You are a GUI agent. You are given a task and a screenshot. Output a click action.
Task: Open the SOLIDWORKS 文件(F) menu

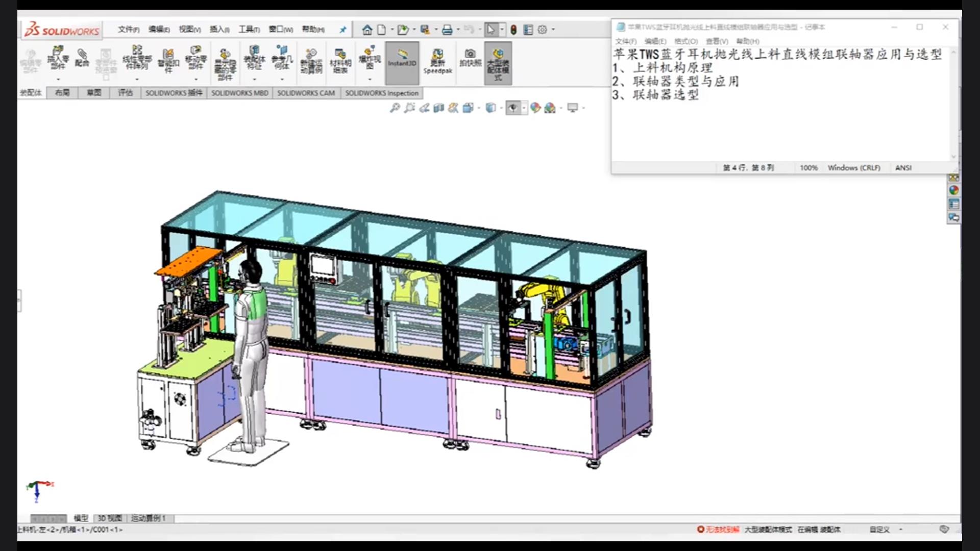coord(129,30)
